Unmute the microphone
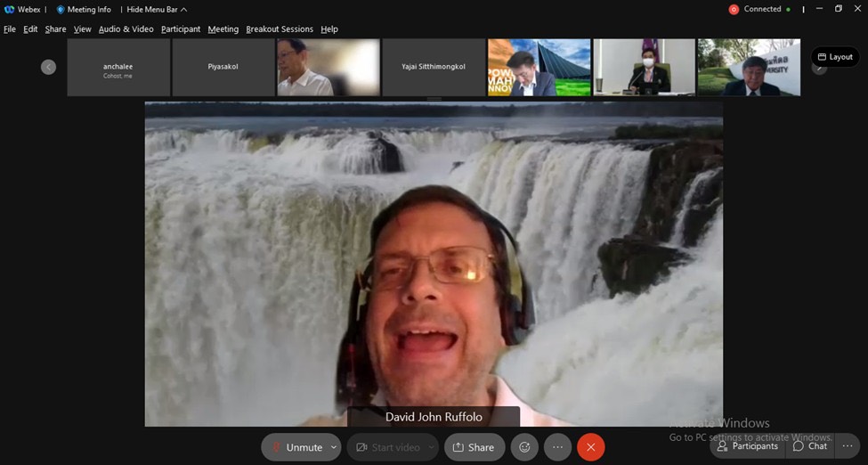 coord(296,447)
